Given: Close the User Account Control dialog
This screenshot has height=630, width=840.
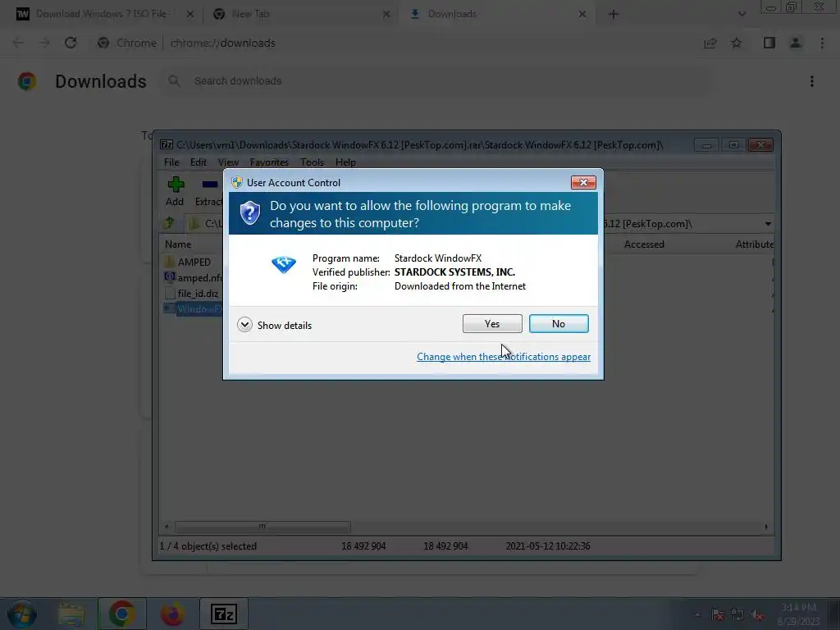Looking at the screenshot, I should pos(583,183).
